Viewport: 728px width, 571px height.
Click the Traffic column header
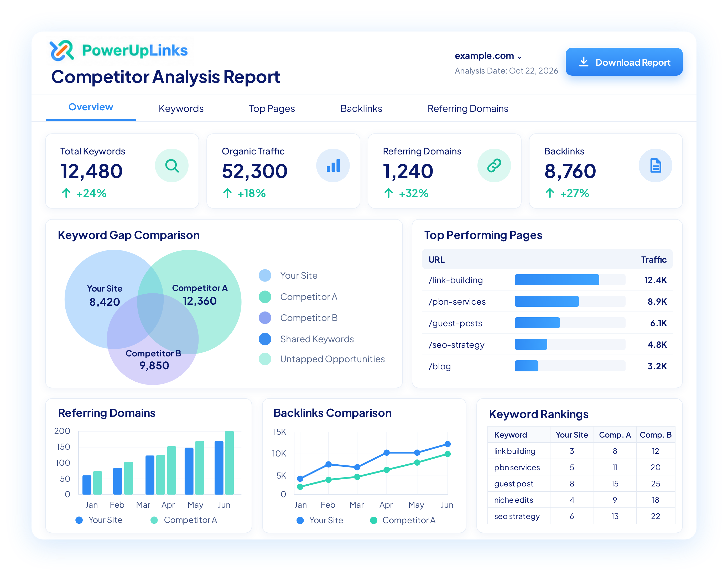coord(653,260)
